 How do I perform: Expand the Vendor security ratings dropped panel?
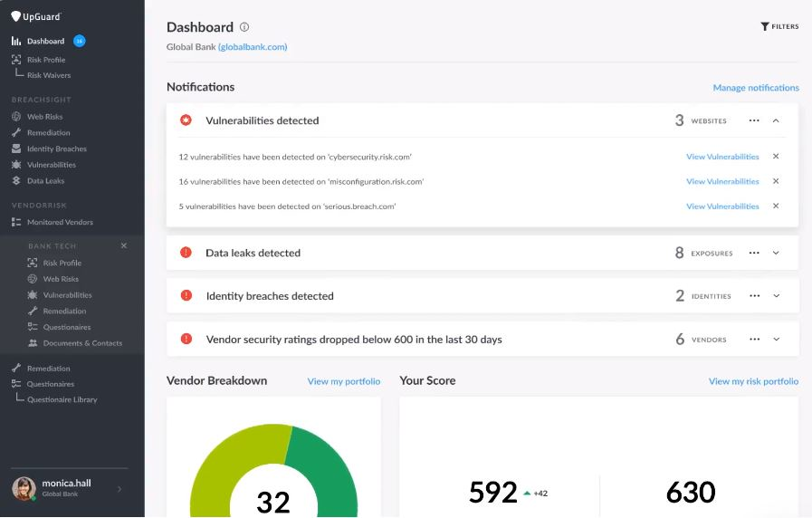777,340
